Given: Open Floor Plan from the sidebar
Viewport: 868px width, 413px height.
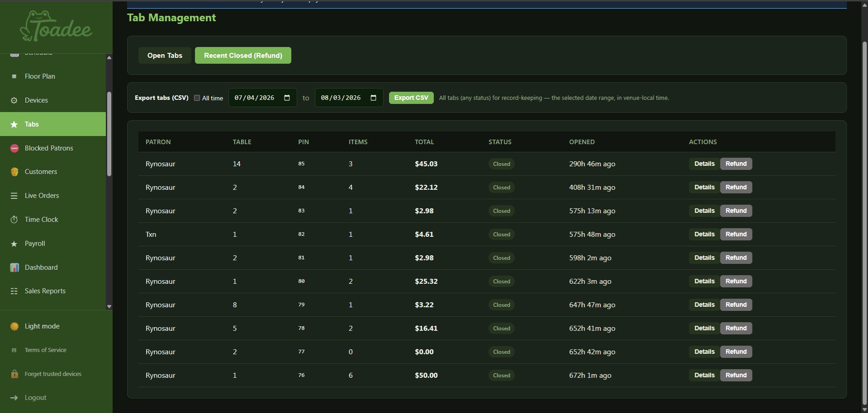Looking at the screenshot, I should click(53, 76).
